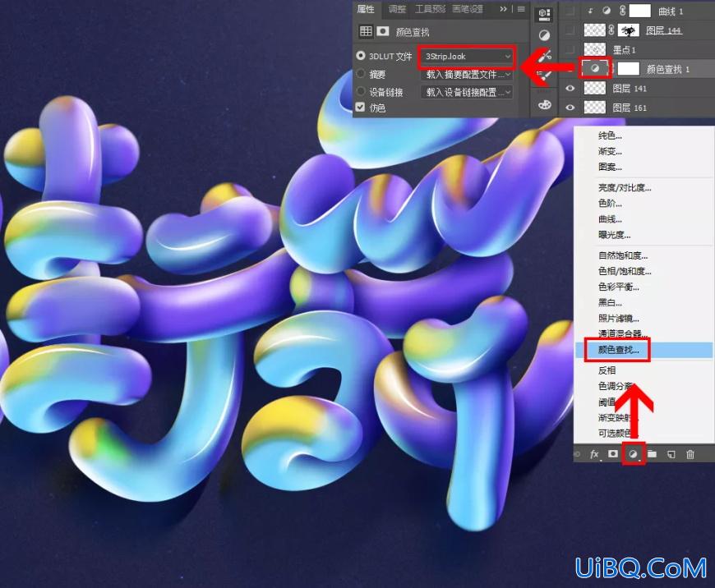Open the 载入设备链接配置 dropdown

(x=467, y=92)
